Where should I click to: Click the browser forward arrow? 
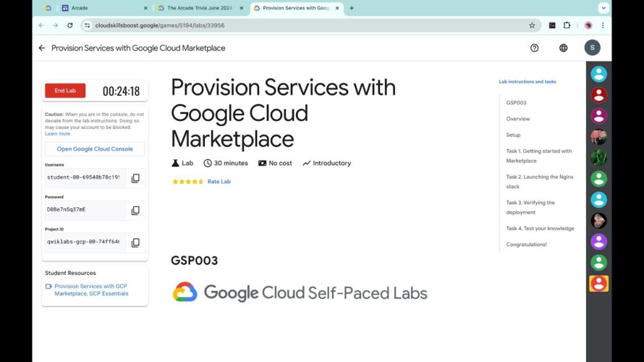click(x=56, y=25)
